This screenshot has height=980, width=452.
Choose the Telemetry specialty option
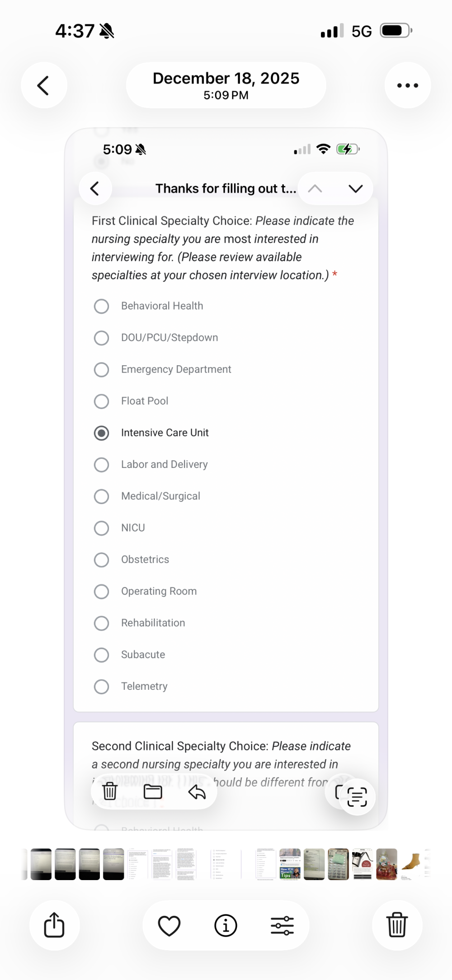pyautogui.click(x=101, y=687)
